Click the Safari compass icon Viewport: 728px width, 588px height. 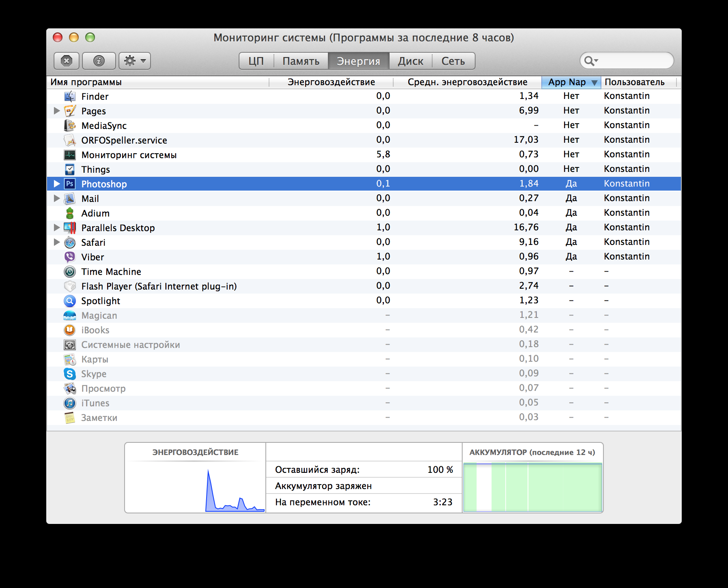(x=70, y=242)
